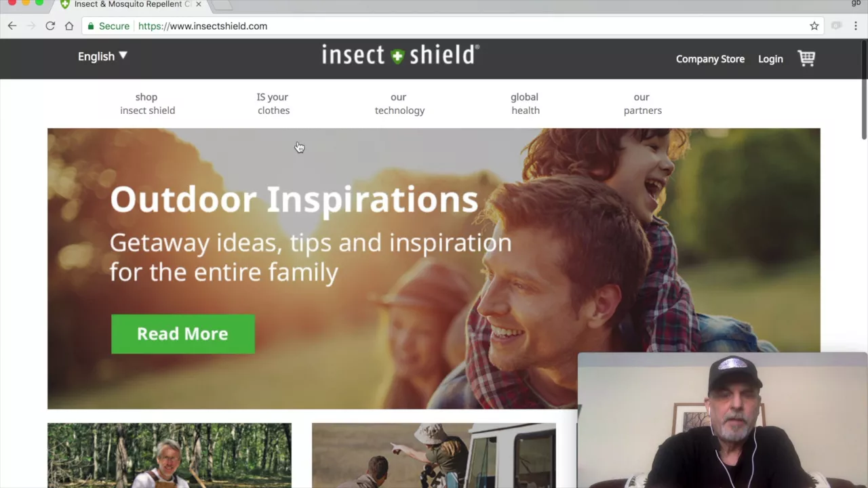Select the global health menu item
868x488 pixels.
(525, 104)
